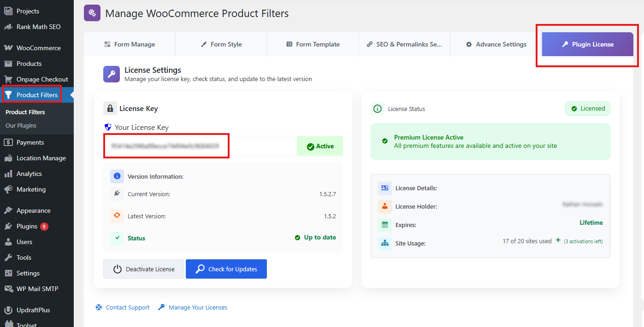The height and width of the screenshot is (327, 644).
Task: Click the Version Information info icon
Action: tap(117, 176)
